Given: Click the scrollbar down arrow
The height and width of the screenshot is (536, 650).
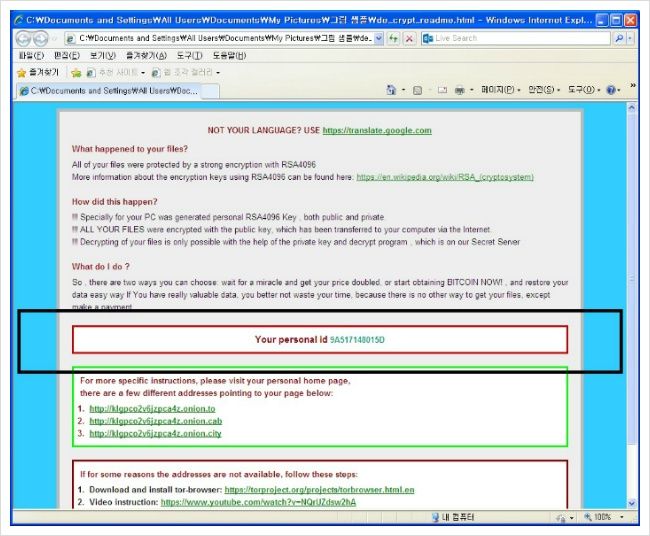Looking at the screenshot, I should (x=631, y=503).
